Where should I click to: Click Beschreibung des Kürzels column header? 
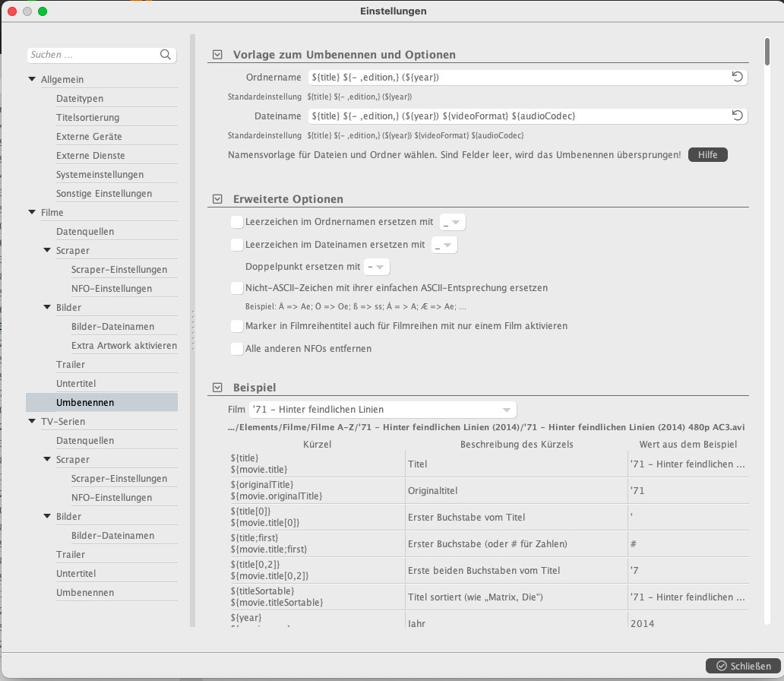click(517, 445)
